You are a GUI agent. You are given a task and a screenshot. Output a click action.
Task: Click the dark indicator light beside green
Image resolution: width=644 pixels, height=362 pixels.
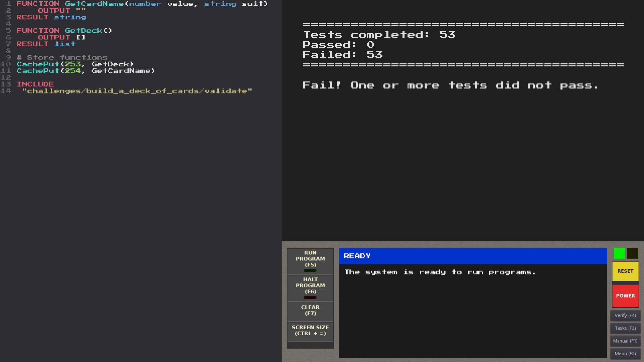click(632, 253)
